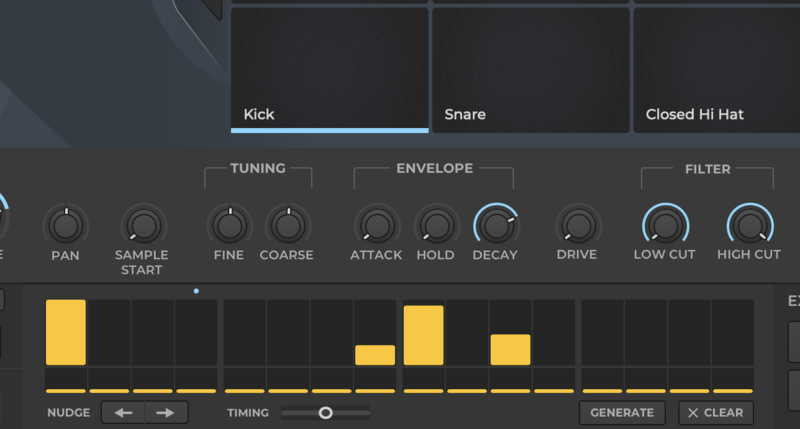Toggle the ninth step's tall yellow bar
The height and width of the screenshot is (429, 800).
click(423, 335)
